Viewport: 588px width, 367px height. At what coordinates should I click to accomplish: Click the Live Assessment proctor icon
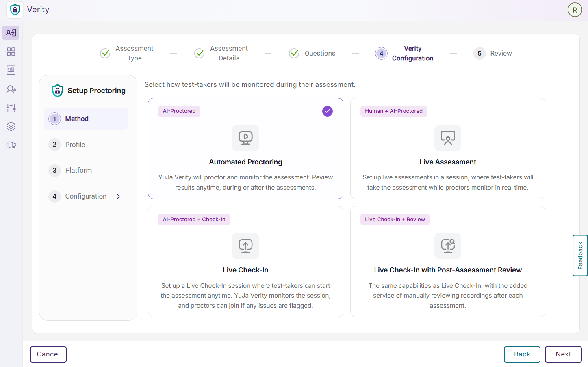point(448,138)
